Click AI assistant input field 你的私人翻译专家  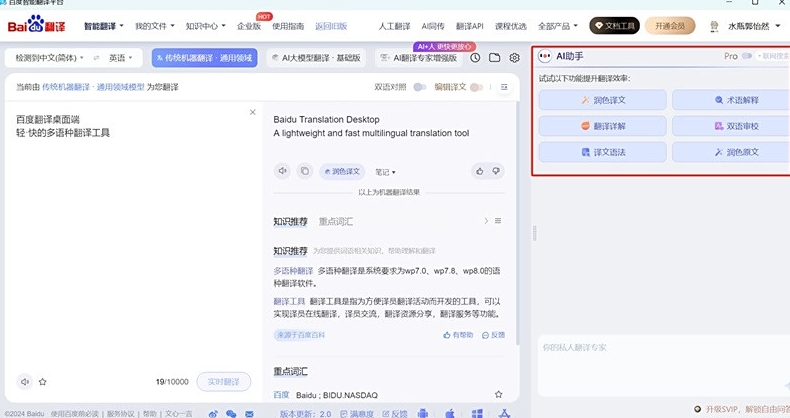(x=664, y=365)
